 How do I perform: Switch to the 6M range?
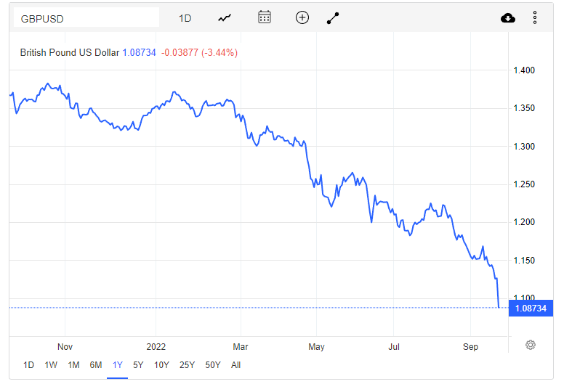95,365
